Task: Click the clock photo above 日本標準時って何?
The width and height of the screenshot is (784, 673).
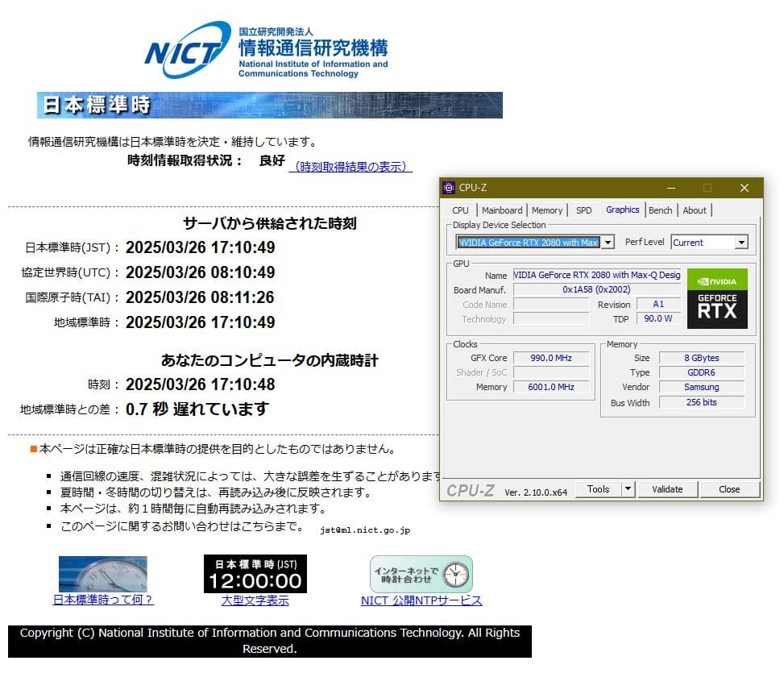Action: [103, 573]
